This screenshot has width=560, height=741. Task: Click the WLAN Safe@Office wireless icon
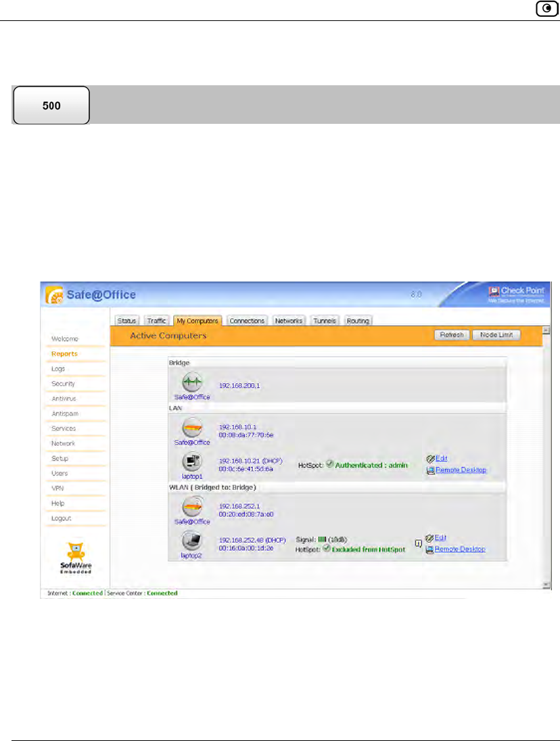click(193, 507)
